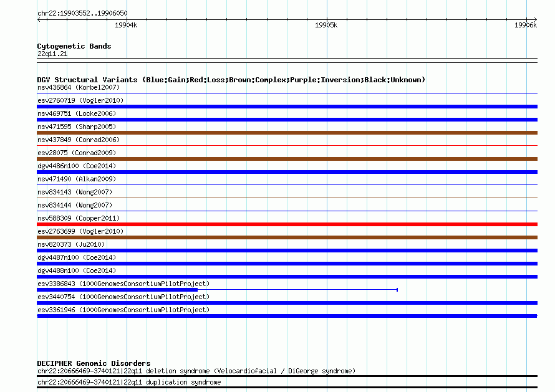Viewport: 555px width, 392px height.
Task: Open variant dgv4486n100 (Coe2014)
Action: pos(77,166)
